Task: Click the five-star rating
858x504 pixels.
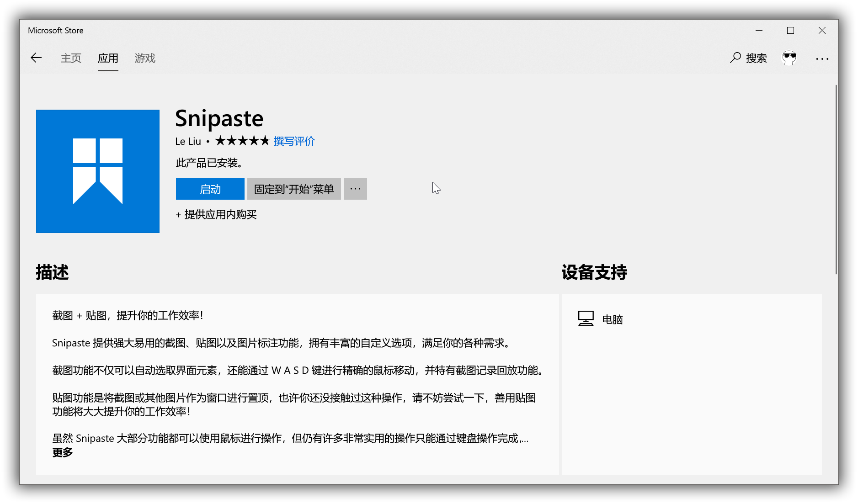Action: 242,141
